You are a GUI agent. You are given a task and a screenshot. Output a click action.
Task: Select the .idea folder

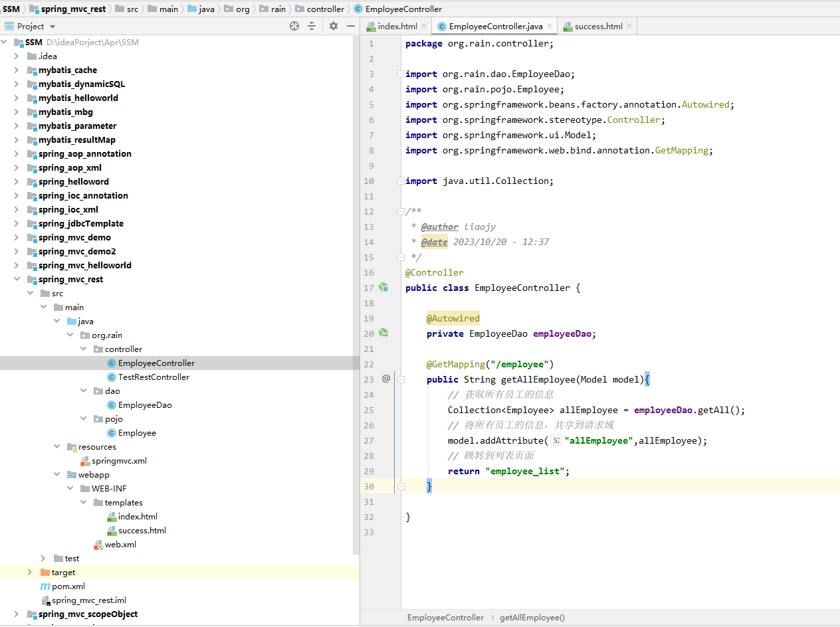tap(48, 56)
